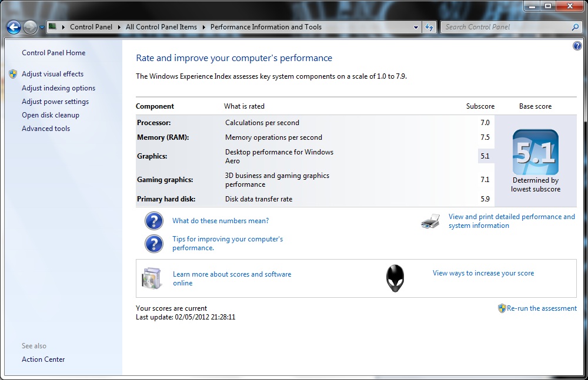588x380 pixels.
Task: View ways to increase your score
Action: click(483, 273)
